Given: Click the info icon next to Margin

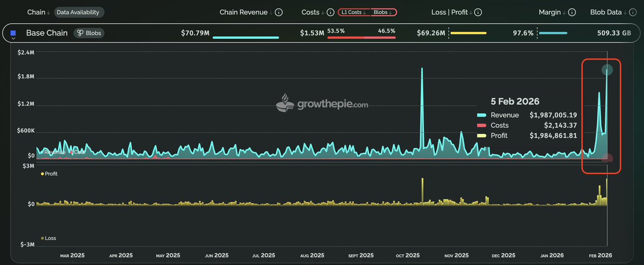Looking at the screenshot, I should [572, 12].
